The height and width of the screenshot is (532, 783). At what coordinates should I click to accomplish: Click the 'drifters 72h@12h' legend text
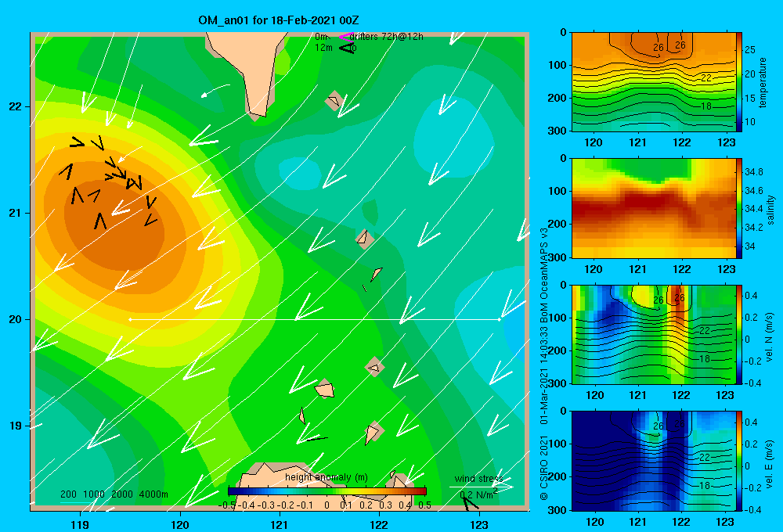pos(386,37)
